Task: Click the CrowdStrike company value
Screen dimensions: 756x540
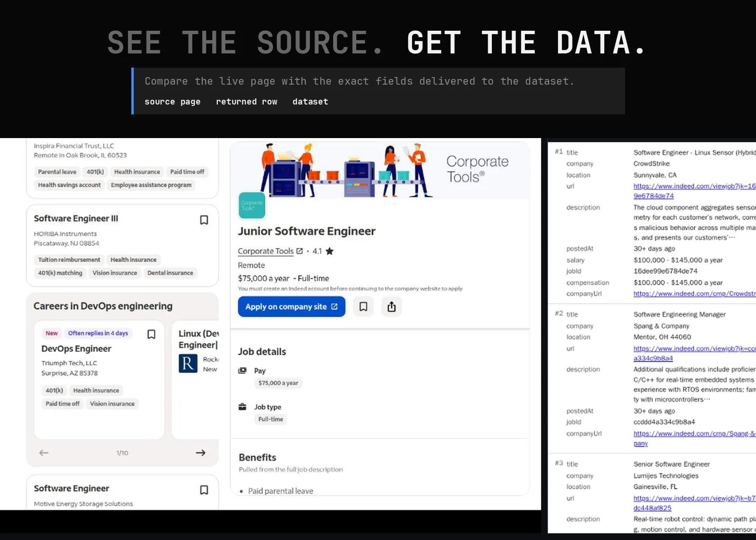Action: coord(652,164)
